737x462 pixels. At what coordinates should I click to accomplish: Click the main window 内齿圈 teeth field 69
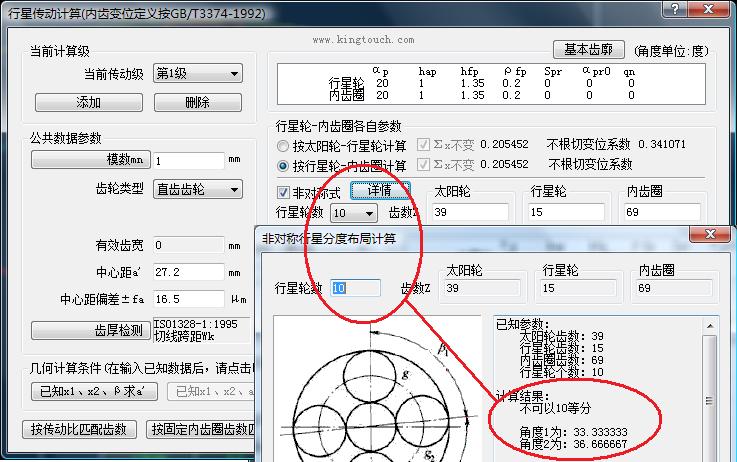click(x=662, y=212)
